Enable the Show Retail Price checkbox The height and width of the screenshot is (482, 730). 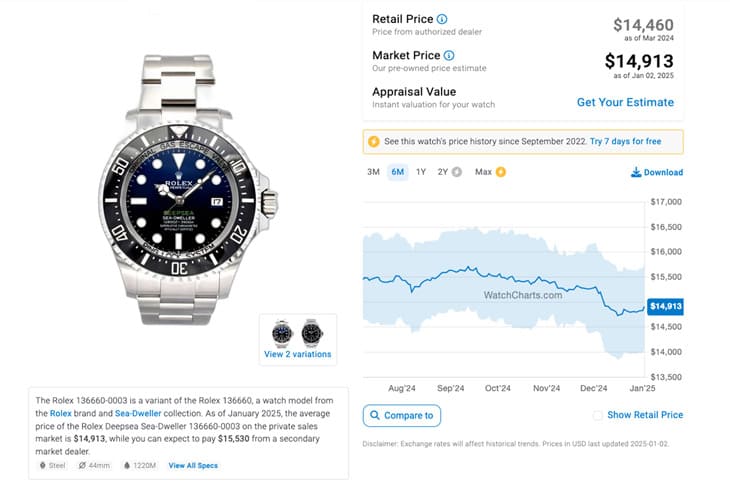pos(597,415)
